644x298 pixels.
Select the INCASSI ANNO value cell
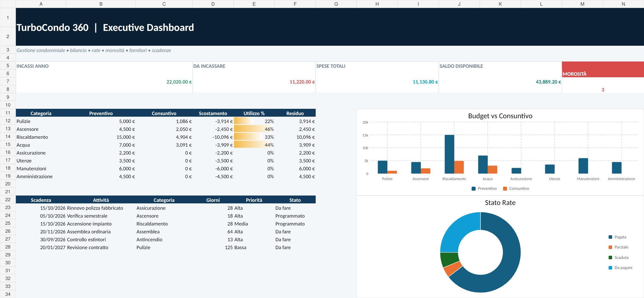[104, 82]
